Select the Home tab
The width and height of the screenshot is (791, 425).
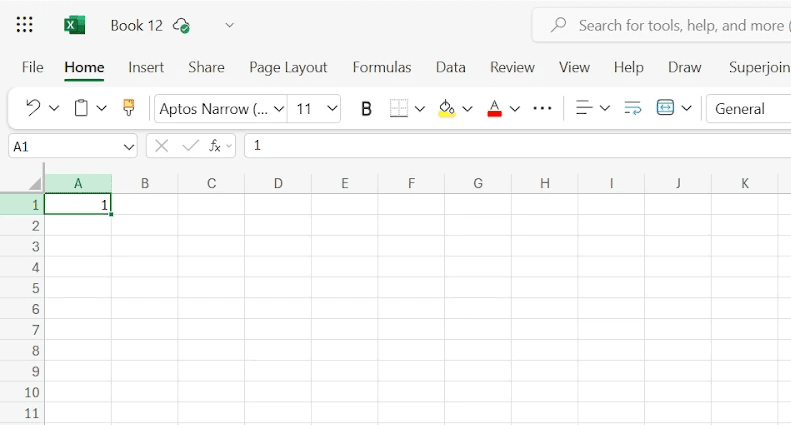pyautogui.click(x=84, y=67)
